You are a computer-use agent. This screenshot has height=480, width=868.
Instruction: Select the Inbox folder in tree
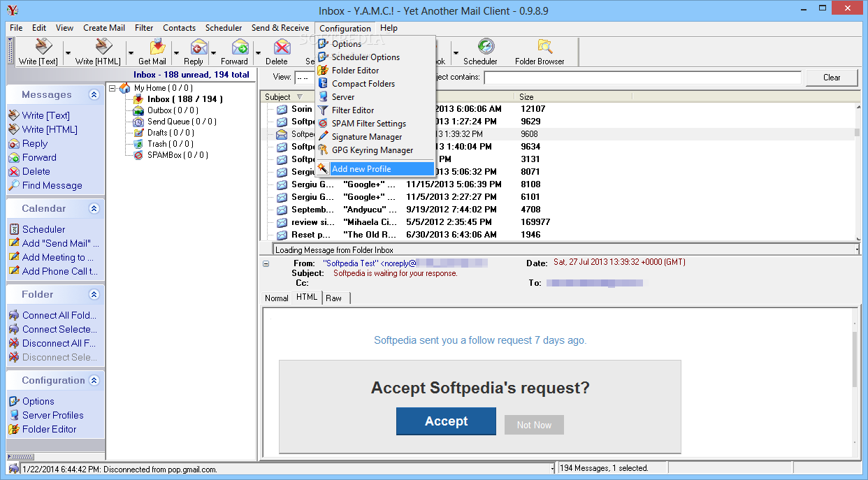coord(185,99)
